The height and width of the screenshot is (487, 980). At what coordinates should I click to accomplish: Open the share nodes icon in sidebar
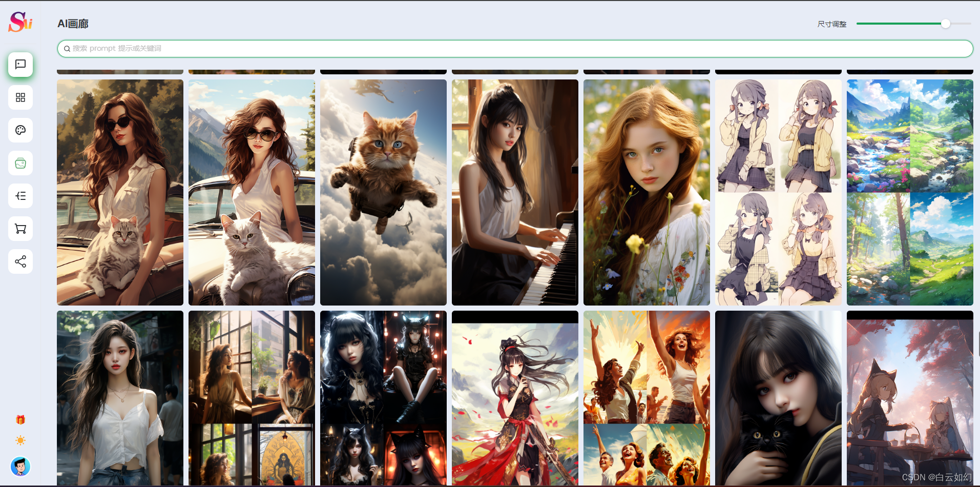click(20, 261)
